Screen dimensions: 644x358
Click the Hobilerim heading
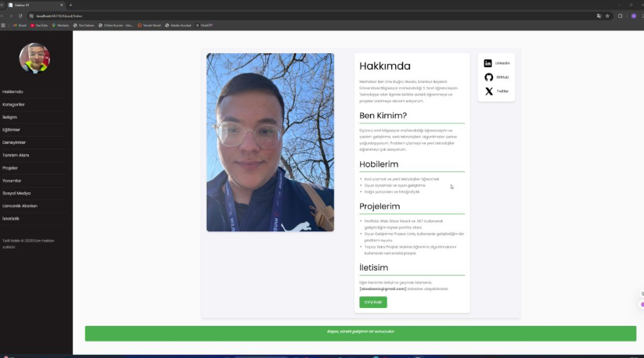379,164
